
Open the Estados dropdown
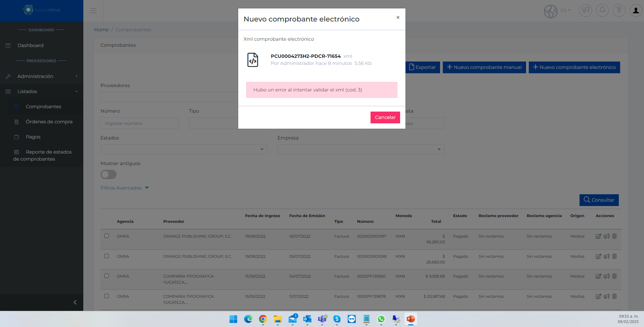(184, 149)
